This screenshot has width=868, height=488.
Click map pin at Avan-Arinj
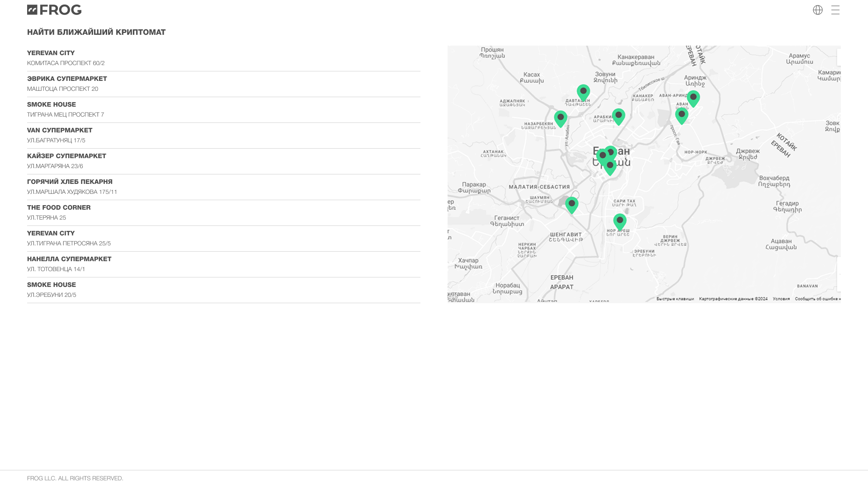(x=693, y=98)
